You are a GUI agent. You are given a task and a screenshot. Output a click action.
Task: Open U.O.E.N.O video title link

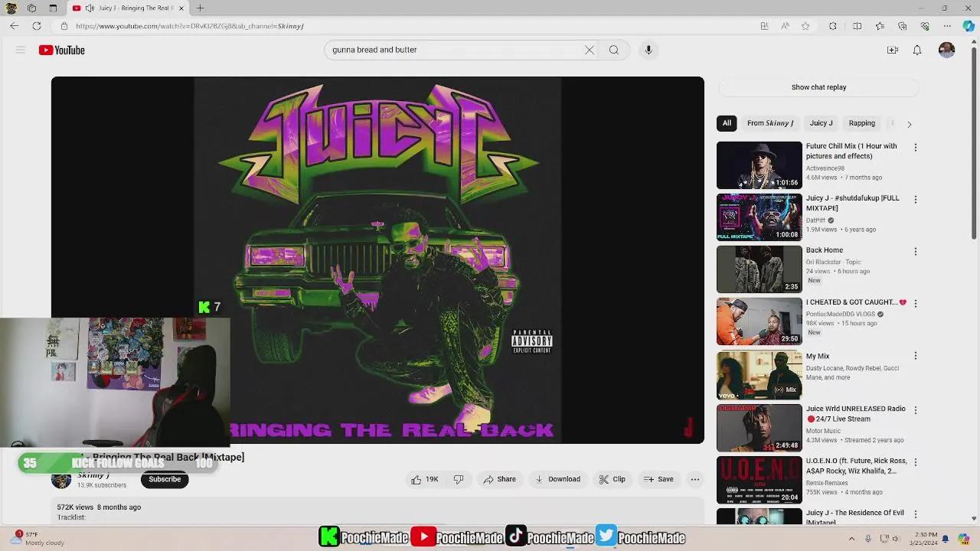coord(856,466)
